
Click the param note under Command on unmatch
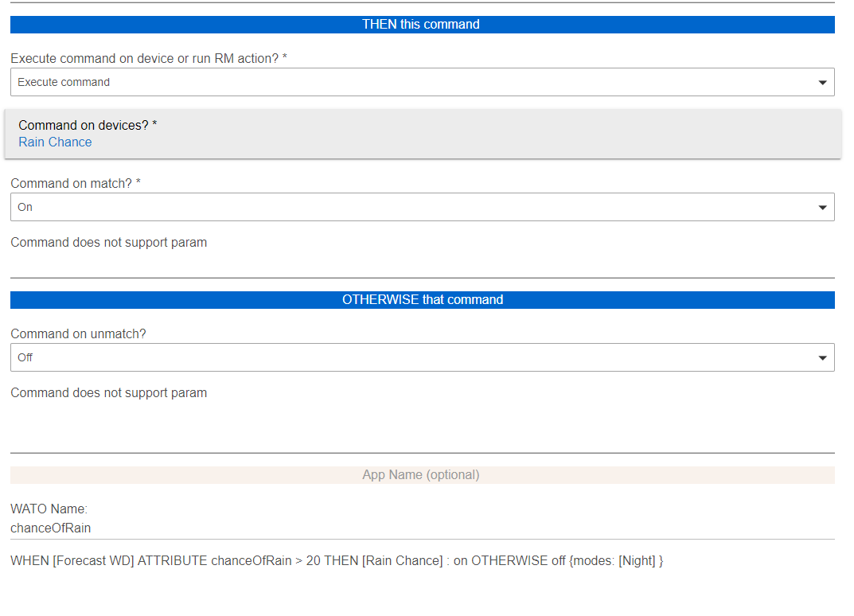108,393
